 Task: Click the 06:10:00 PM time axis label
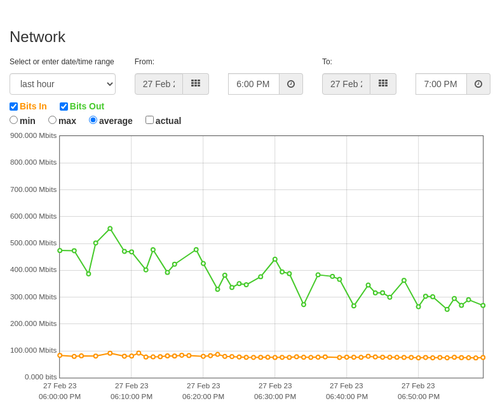[131, 397]
